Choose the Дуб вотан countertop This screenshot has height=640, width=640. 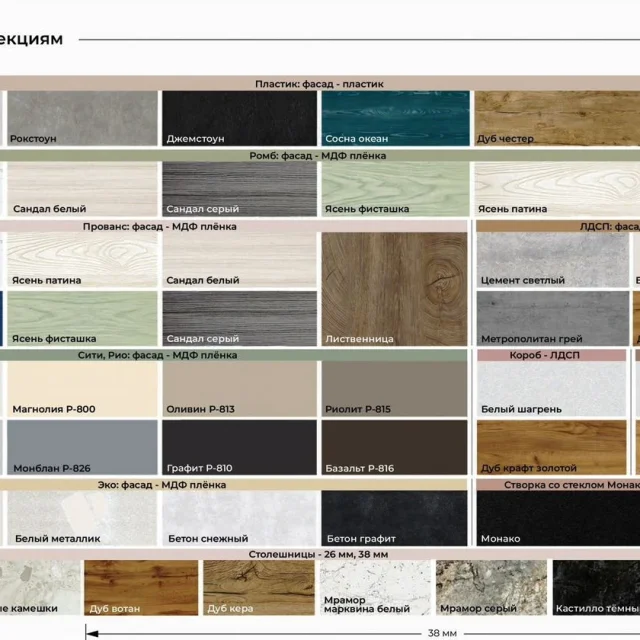coord(141,588)
